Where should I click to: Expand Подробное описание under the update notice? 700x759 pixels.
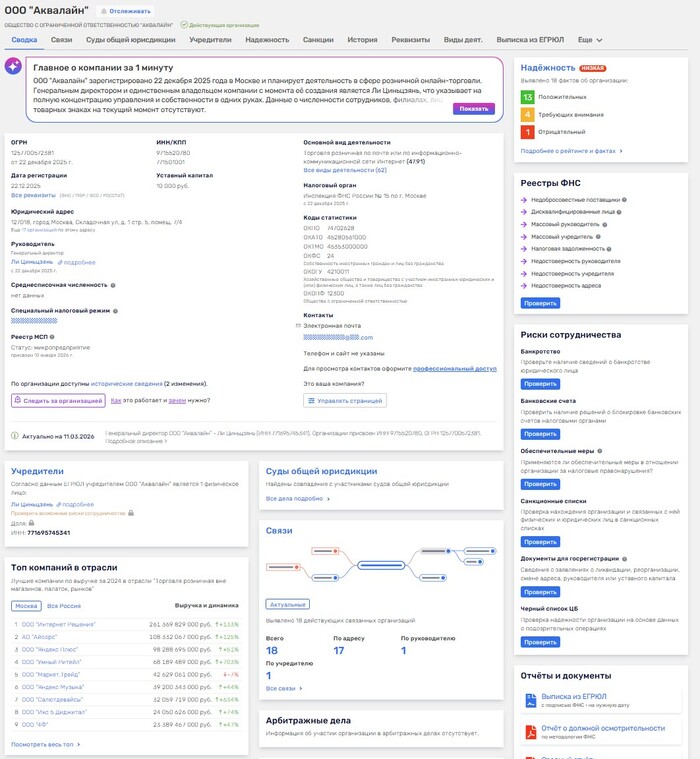pyautogui.click(x=136, y=441)
